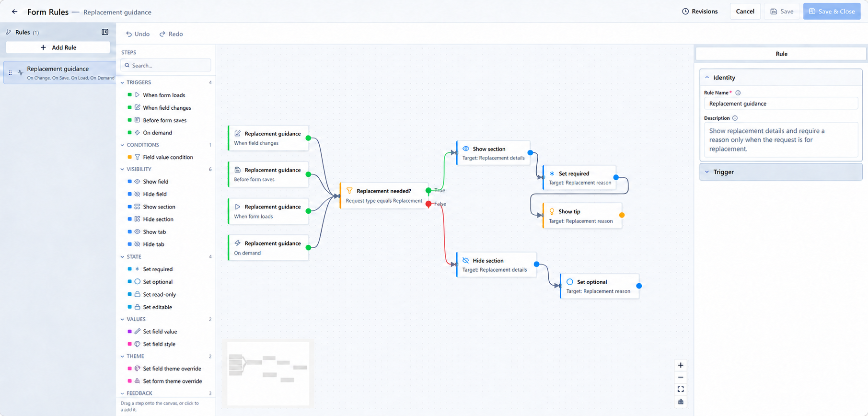Image resolution: width=868 pixels, height=416 pixels.
Task: Pick the Set field value pencil step icon
Action: [137, 331]
